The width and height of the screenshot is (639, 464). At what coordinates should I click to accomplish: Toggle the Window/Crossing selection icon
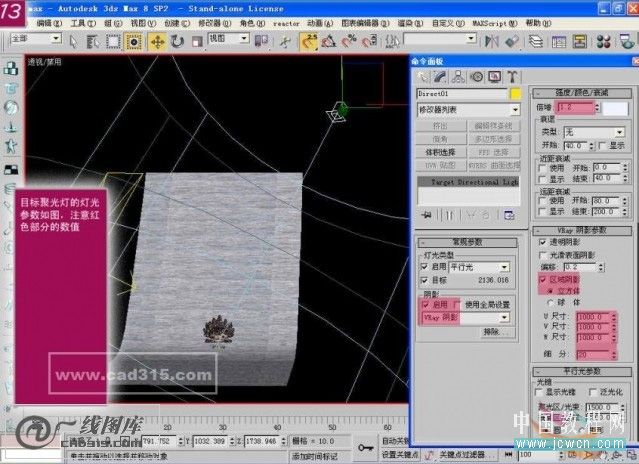134,41
